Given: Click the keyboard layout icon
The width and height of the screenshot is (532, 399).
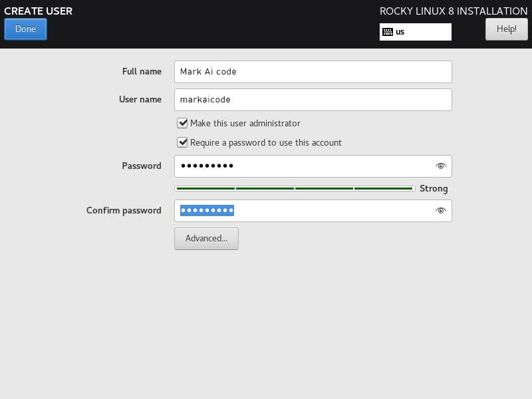Looking at the screenshot, I should click(388, 32).
